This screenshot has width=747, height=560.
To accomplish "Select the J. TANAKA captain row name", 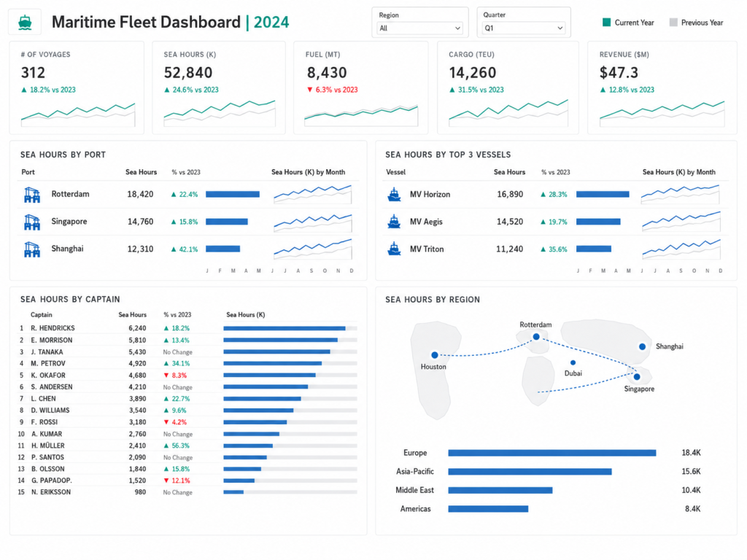I will pos(47,352).
